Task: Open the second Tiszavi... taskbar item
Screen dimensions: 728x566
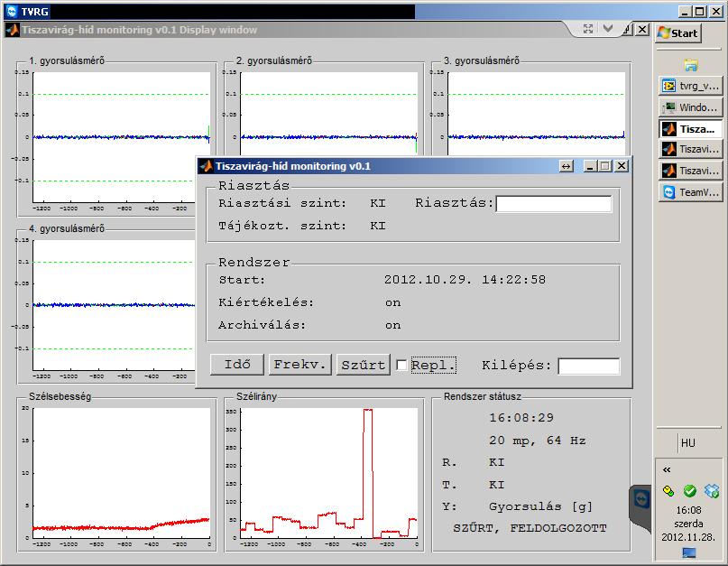Action: tap(690, 149)
